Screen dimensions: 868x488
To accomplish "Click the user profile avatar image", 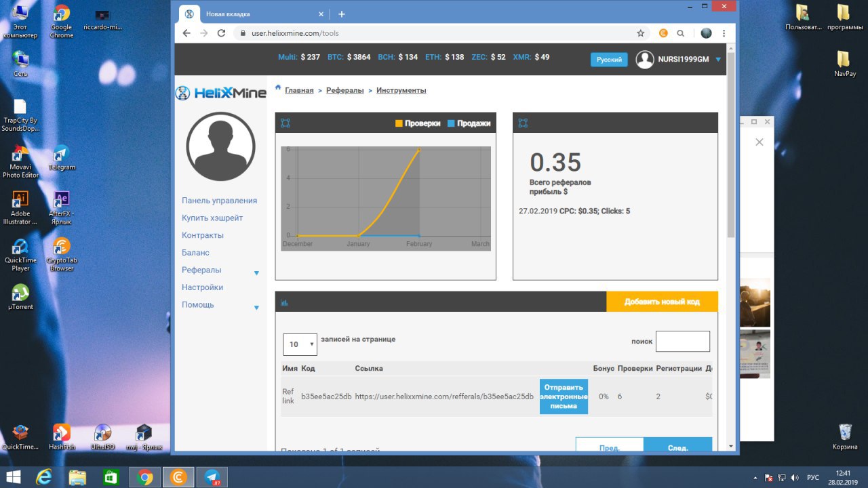I will point(220,146).
